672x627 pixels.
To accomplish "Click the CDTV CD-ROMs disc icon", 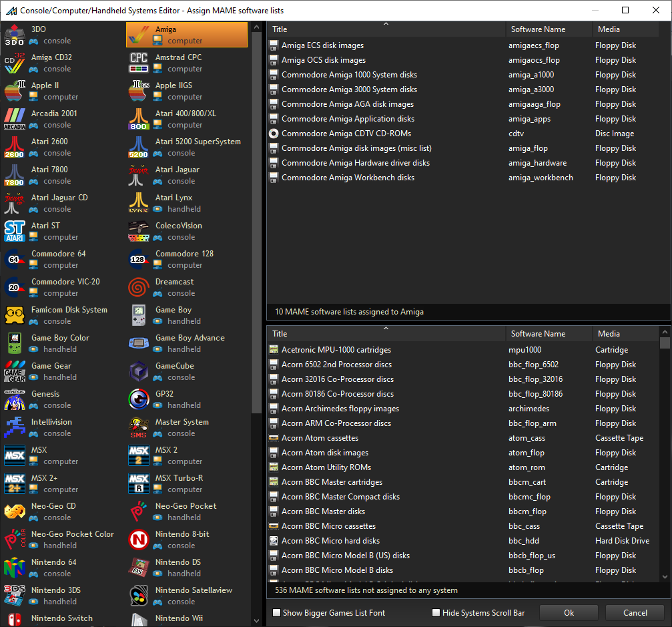I will pyautogui.click(x=274, y=134).
